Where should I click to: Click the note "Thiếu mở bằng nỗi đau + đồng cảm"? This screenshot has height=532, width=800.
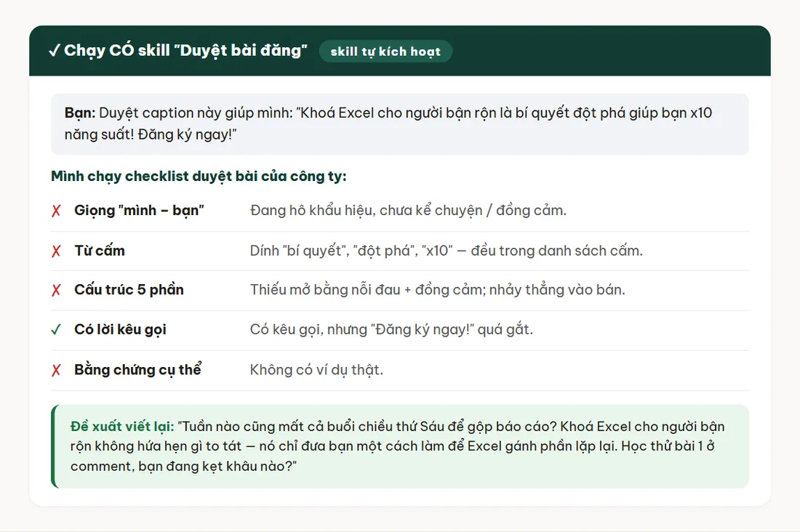[437, 290]
